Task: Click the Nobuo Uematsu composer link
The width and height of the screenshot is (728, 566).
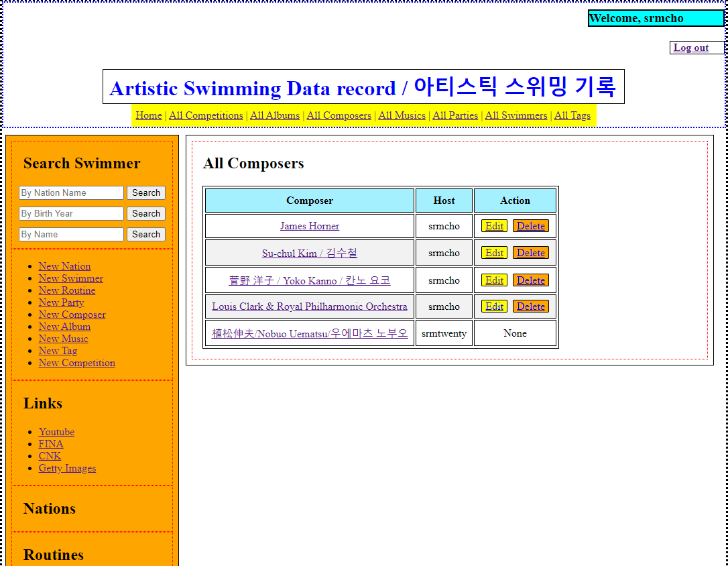Action: point(309,333)
